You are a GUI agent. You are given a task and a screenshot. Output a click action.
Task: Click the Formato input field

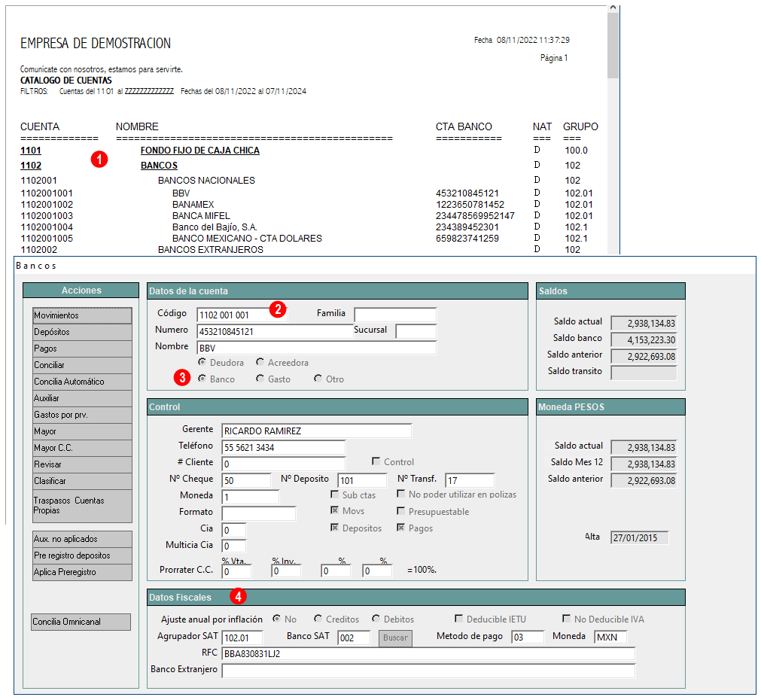tap(259, 513)
